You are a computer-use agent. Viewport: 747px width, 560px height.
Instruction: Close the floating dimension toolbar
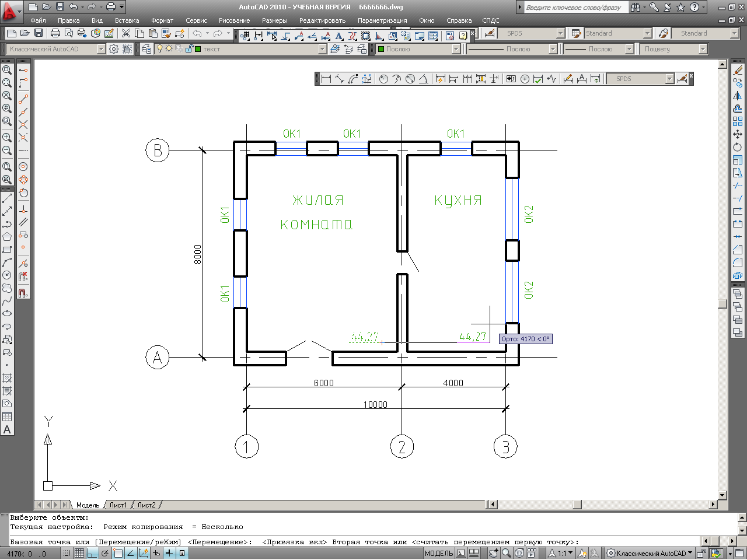pos(691,76)
